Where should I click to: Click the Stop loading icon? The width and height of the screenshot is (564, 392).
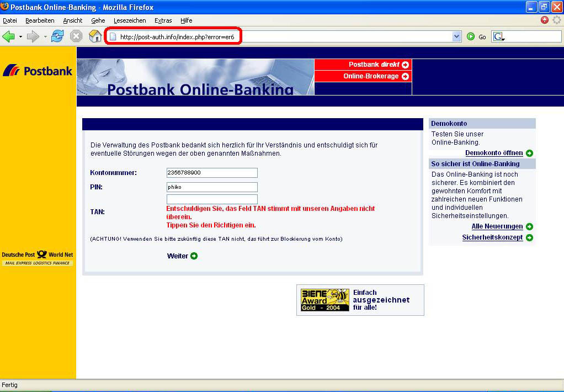76,36
